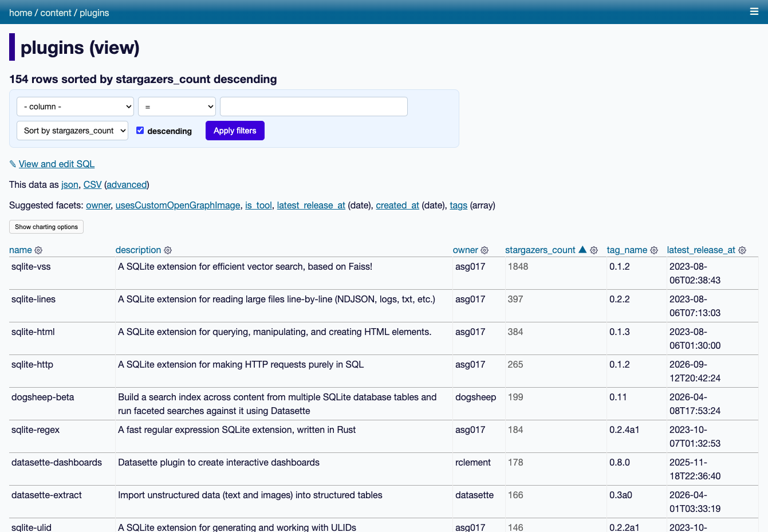The height and width of the screenshot is (532, 768).
Task: Click the pencil icon beside View and edit SQL
Action: [x=13, y=164]
